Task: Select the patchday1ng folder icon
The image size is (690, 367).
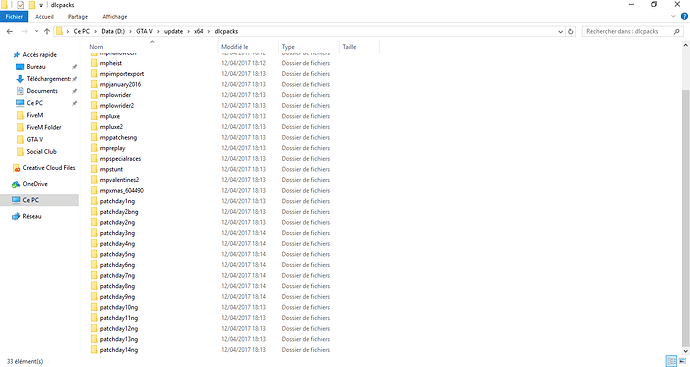Action: 94,201
